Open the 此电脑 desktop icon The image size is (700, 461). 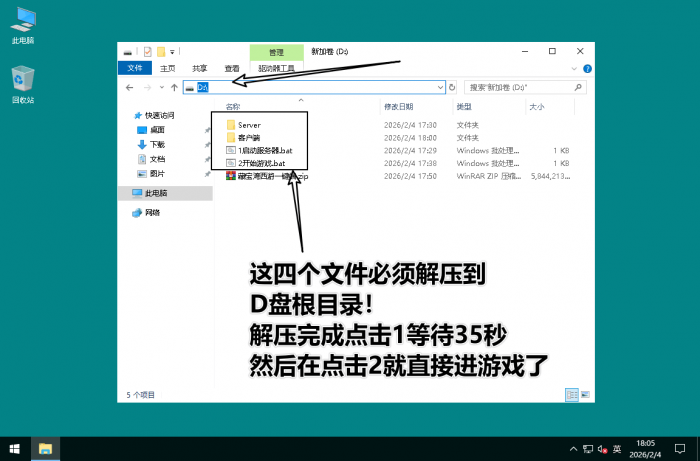tap(23, 26)
